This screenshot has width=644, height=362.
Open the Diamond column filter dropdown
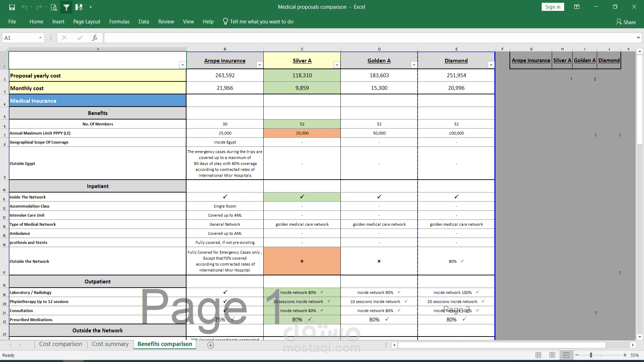491,65
